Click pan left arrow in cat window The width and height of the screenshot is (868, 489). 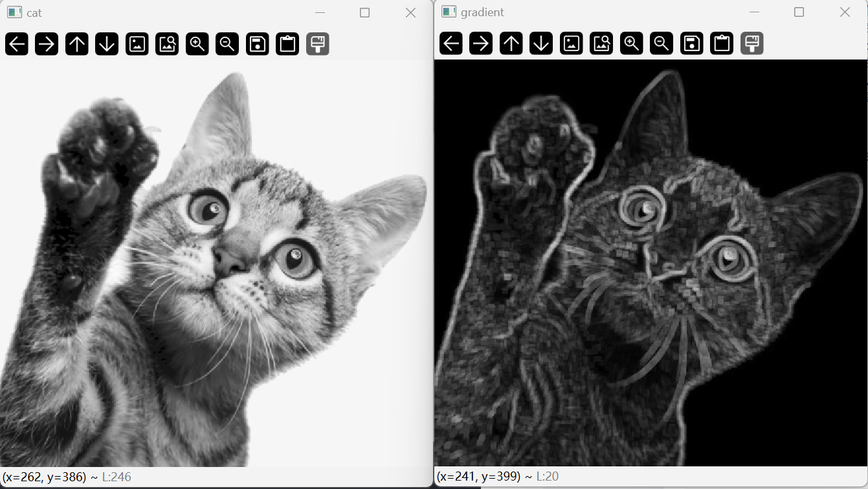(17, 44)
